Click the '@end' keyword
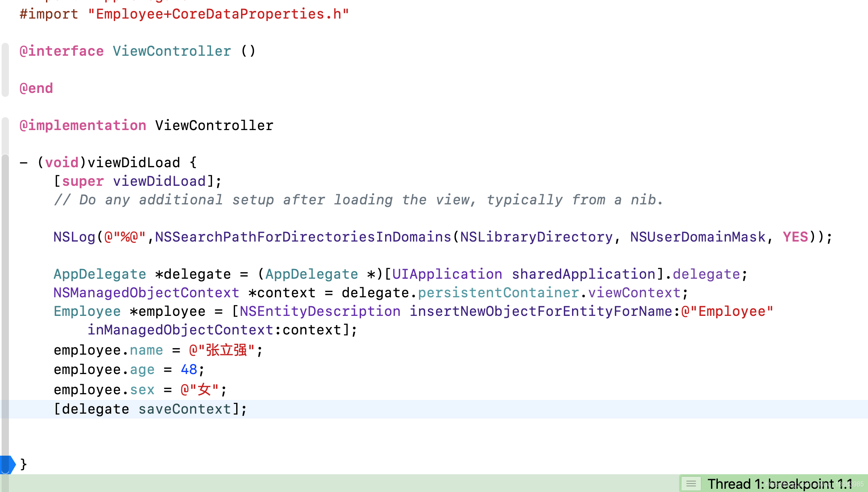Image resolution: width=868 pixels, height=492 pixels. point(36,88)
